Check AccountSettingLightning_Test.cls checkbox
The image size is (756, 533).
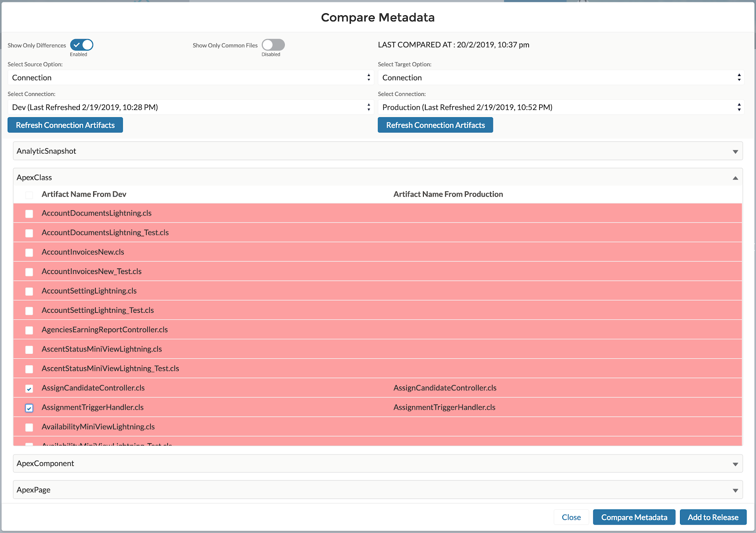(x=29, y=310)
